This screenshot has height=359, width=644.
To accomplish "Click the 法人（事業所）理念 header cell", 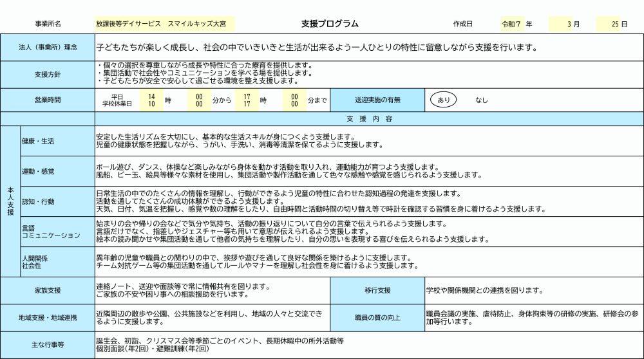I will click(x=48, y=47).
